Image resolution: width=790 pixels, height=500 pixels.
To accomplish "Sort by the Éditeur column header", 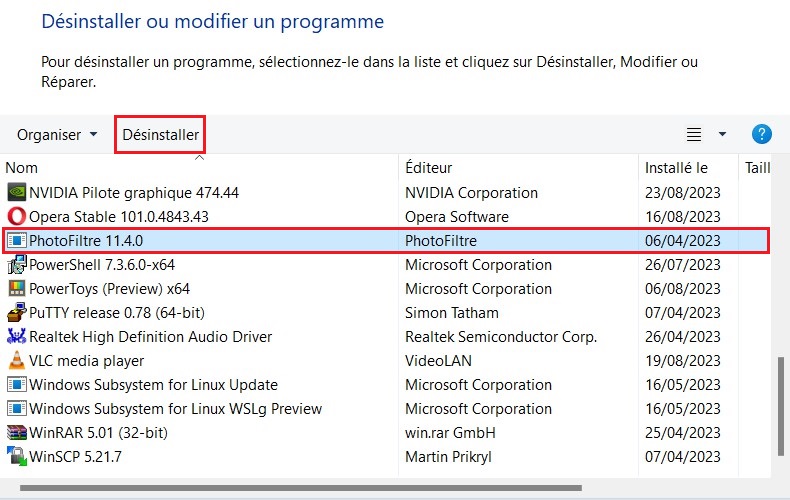I will [x=429, y=168].
